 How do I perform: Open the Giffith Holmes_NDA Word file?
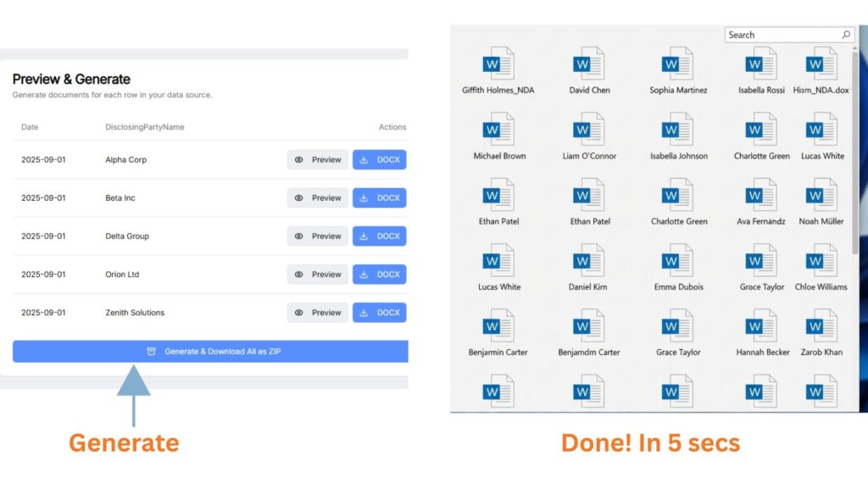click(x=498, y=64)
